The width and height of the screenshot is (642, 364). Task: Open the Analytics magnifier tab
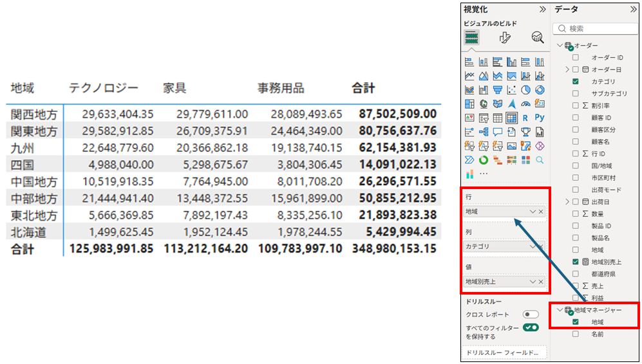(537, 37)
